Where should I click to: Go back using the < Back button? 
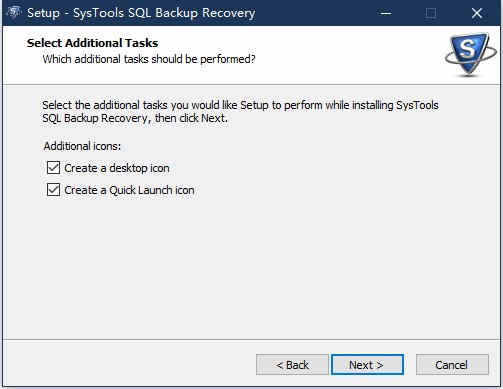coord(292,365)
